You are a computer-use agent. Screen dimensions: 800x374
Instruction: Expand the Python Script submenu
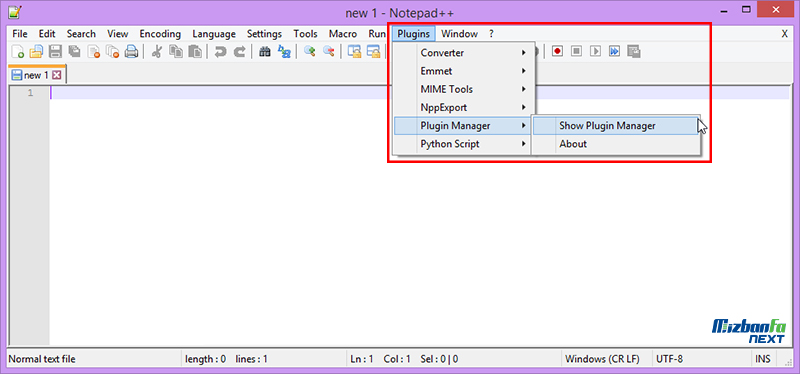coord(463,144)
